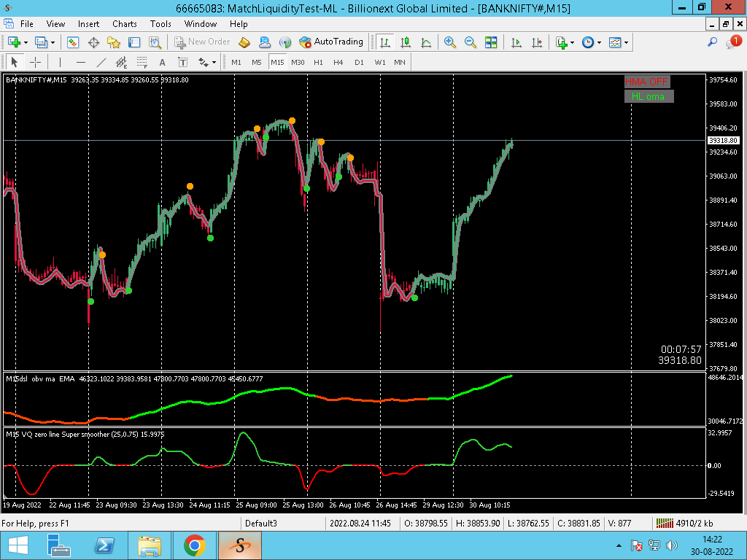Open the Market Watch window icon
747x560 pixels.
pos(72,42)
